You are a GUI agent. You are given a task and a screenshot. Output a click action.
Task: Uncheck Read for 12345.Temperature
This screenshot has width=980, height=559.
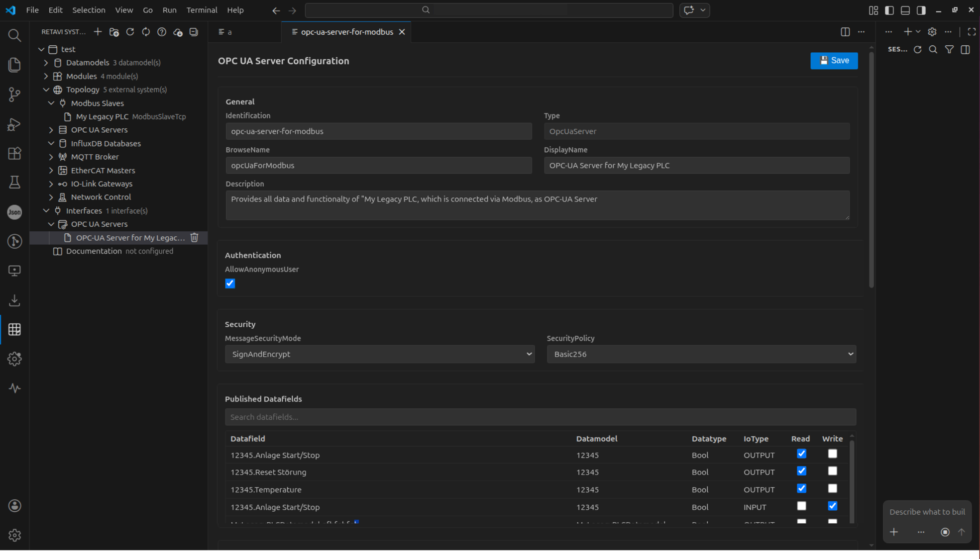pyautogui.click(x=801, y=488)
